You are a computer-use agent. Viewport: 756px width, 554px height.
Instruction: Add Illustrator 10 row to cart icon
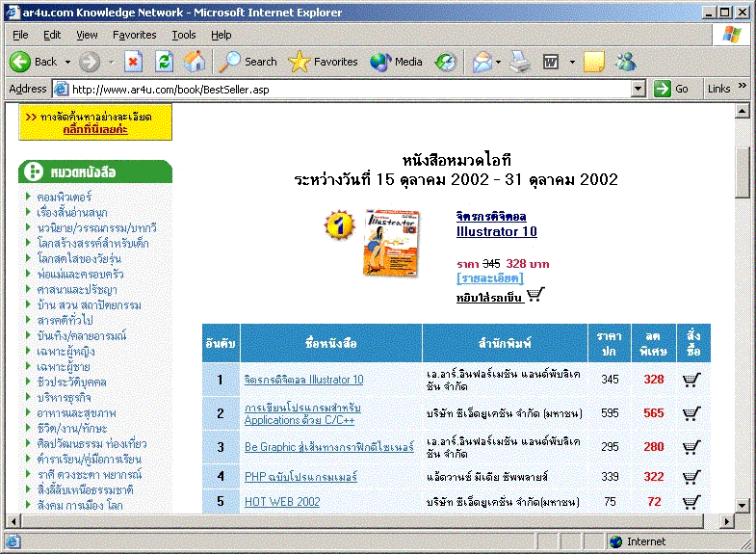click(x=691, y=380)
